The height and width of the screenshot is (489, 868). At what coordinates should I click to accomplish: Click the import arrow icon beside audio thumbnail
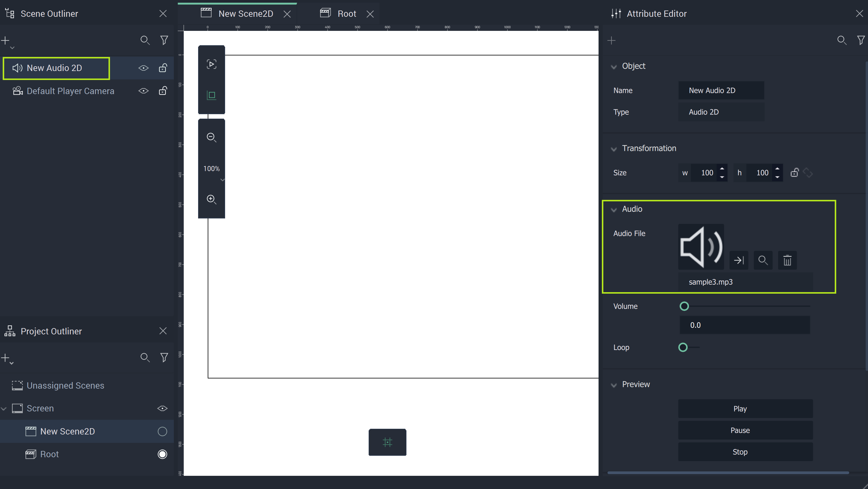739,260
